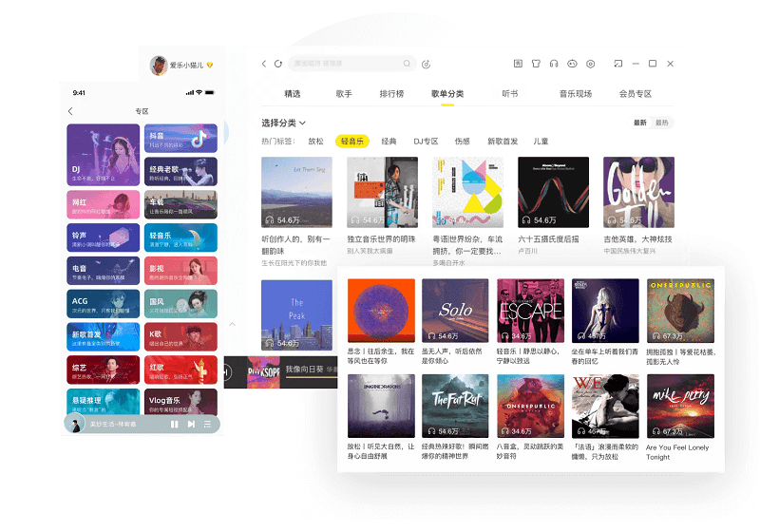This screenshot has width=760, height=532.
Task: Click the 爱乐小猫儿 user avatar
Action: pos(159,65)
